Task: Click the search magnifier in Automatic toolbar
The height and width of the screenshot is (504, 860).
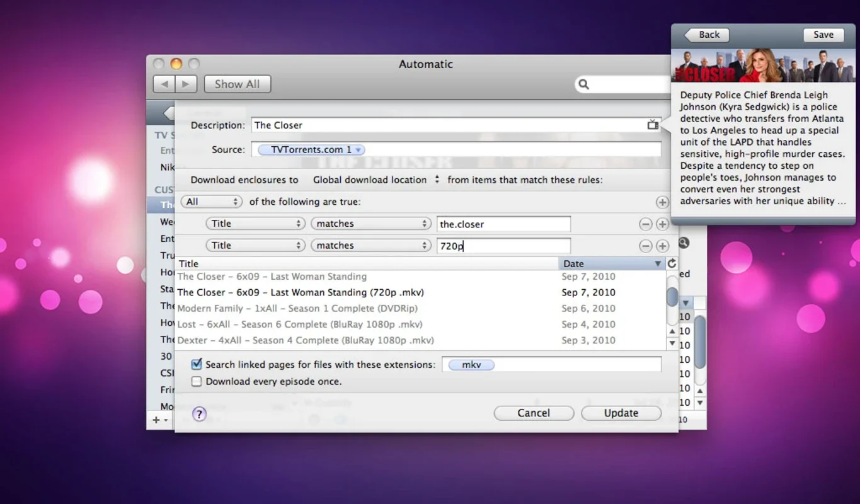Action: pyautogui.click(x=584, y=84)
